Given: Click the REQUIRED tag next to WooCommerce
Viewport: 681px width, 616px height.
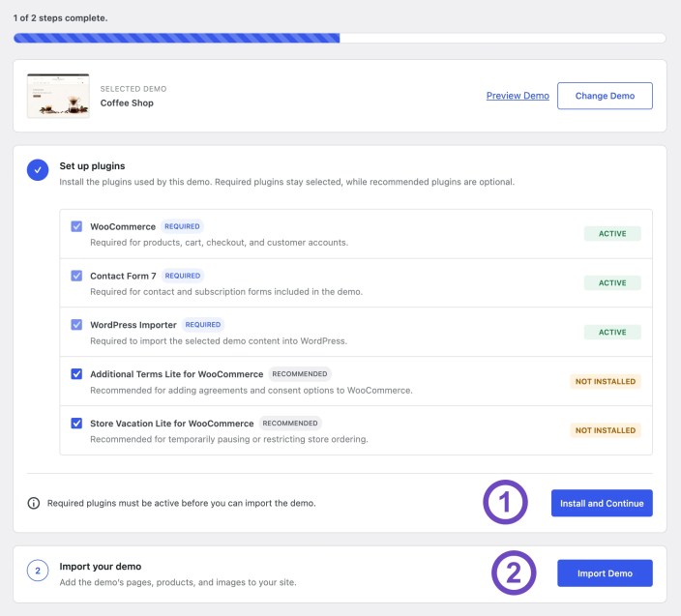Looking at the screenshot, I should pyautogui.click(x=182, y=226).
